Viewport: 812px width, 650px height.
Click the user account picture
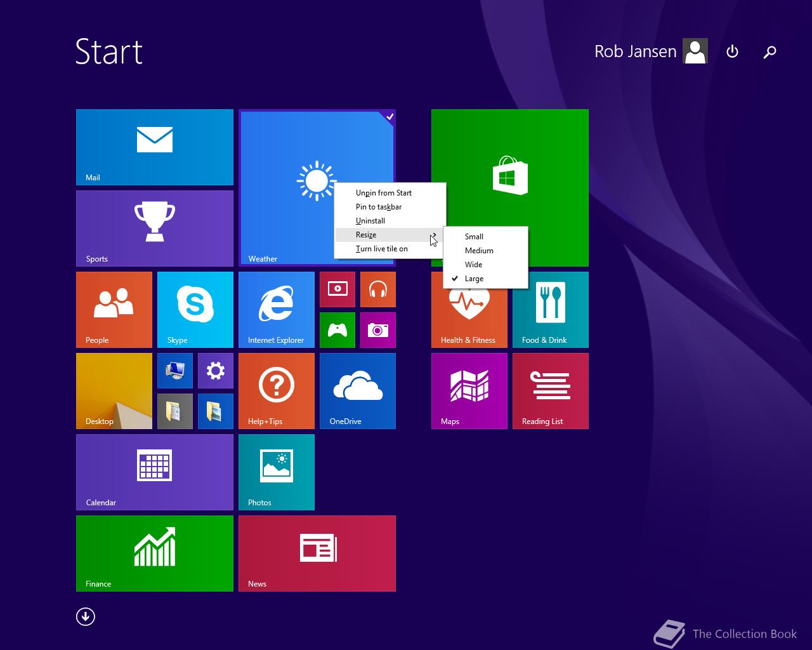click(695, 51)
